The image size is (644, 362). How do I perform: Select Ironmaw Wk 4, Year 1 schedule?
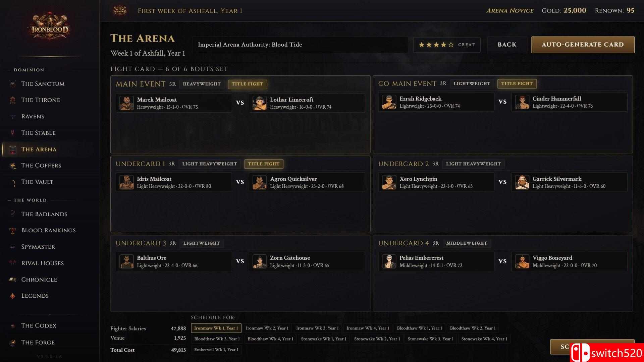coord(368,328)
